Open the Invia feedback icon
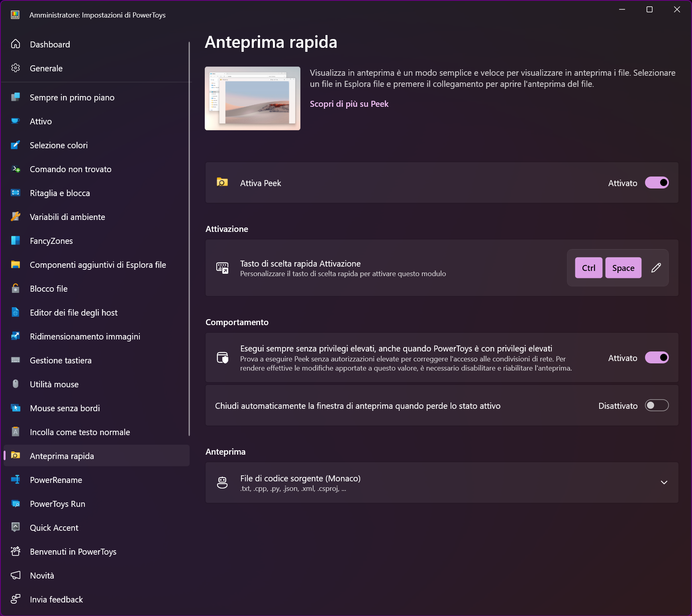 [x=16, y=599]
